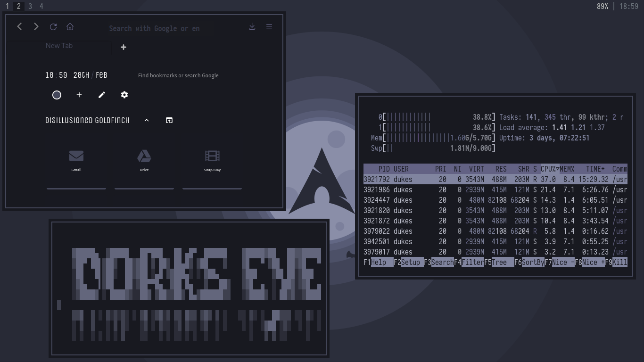This screenshot has height=362, width=644.
Task: Add a new browser tab with plus
Action: click(124, 47)
